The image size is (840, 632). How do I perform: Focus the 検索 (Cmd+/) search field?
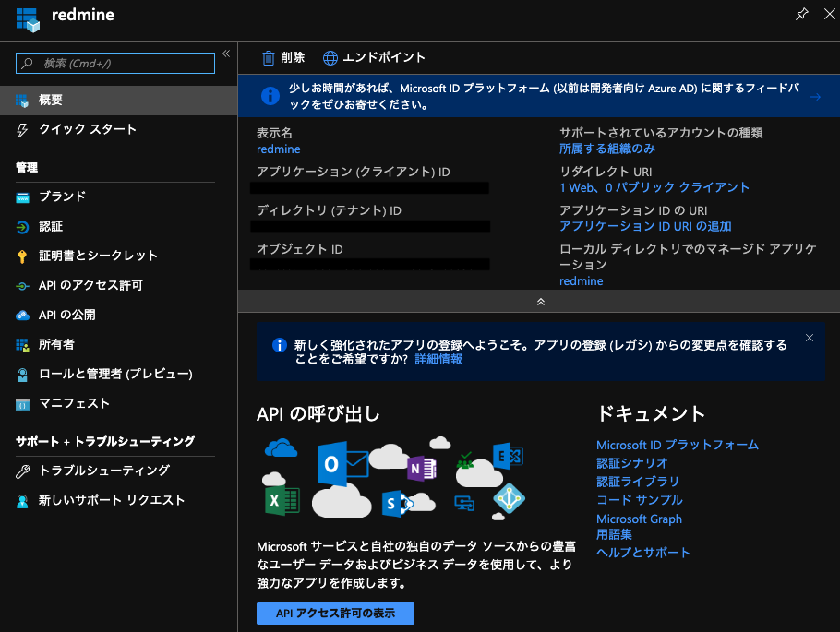pyautogui.click(x=115, y=63)
